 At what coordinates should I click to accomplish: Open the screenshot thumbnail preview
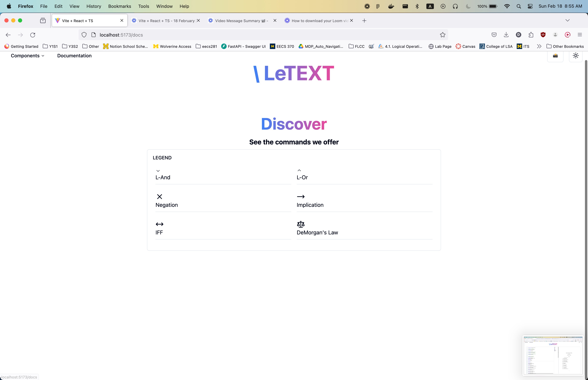(x=553, y=355)
